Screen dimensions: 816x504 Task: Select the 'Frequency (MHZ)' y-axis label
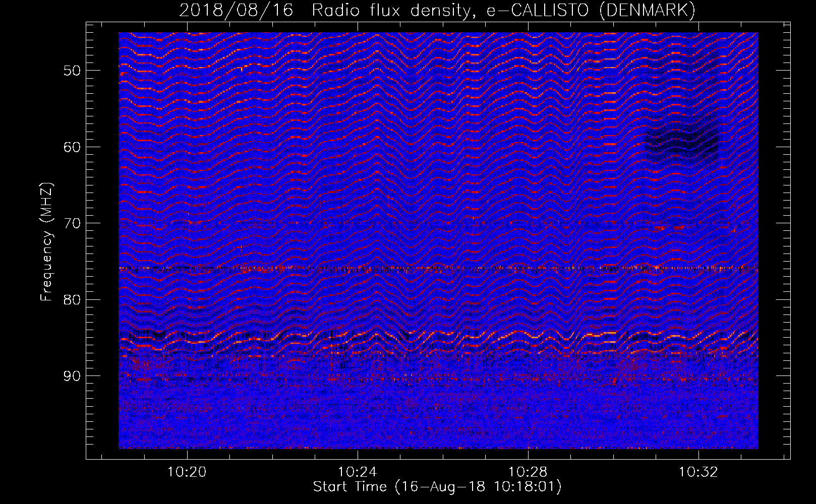(x=46, y=242)
